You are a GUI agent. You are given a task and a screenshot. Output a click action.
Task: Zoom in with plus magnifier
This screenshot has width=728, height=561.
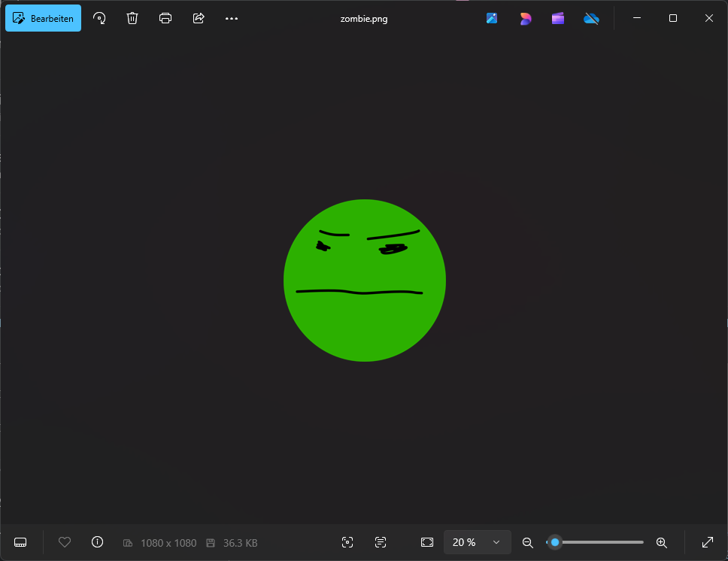pyautogui.click(x=662, y=542)
